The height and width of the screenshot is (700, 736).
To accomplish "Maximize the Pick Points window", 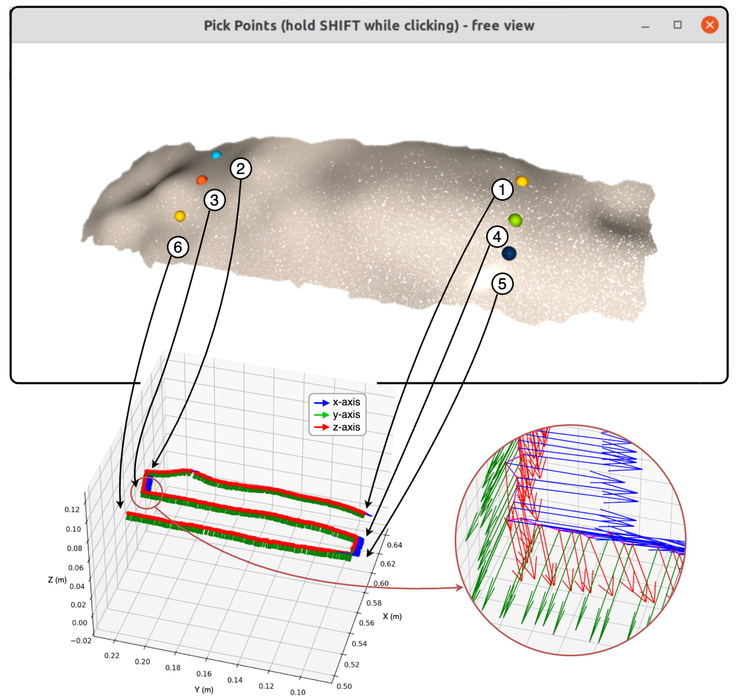I will [677, 25].
